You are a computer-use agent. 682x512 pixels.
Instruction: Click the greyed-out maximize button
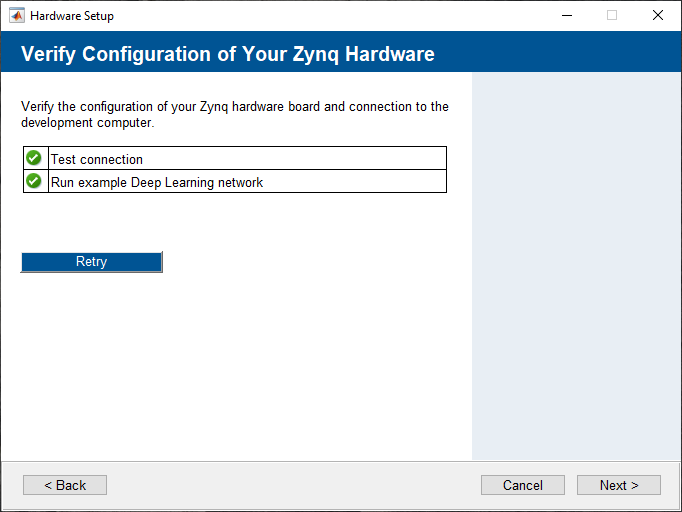coord(612,15)
